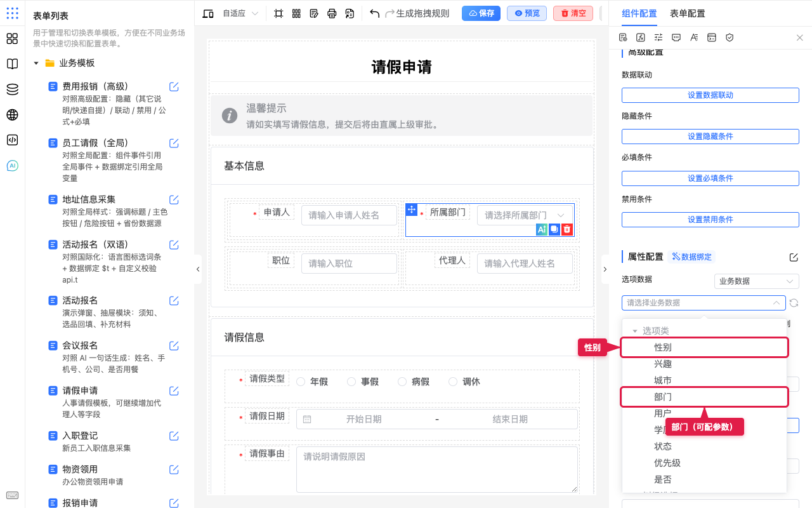Collapse the 选项类 group in dropdown
This screenshot has width=812, height=508.
point(635,331)
